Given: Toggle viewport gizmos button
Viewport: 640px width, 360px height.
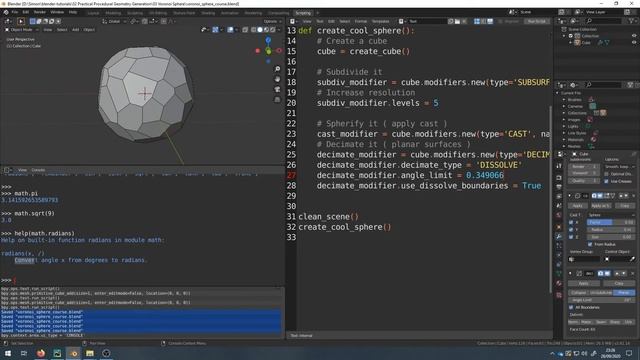Looking at the screenshot, I should point(215,30).
